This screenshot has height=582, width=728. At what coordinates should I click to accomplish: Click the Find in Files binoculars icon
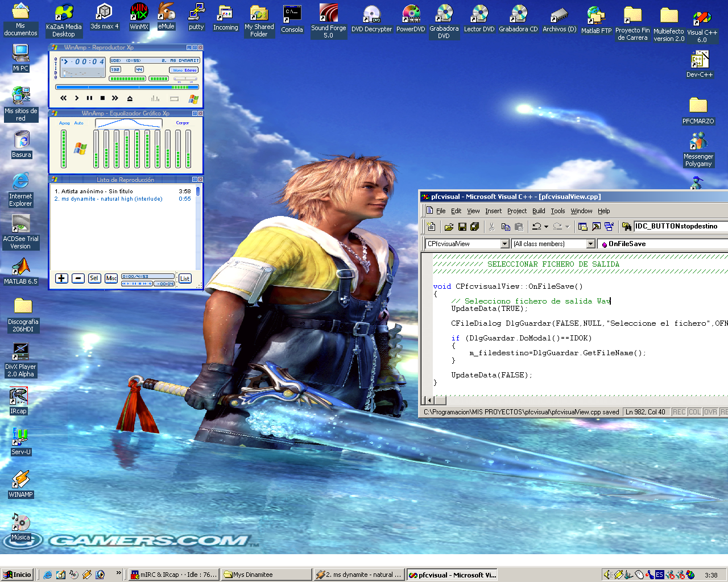627,227
